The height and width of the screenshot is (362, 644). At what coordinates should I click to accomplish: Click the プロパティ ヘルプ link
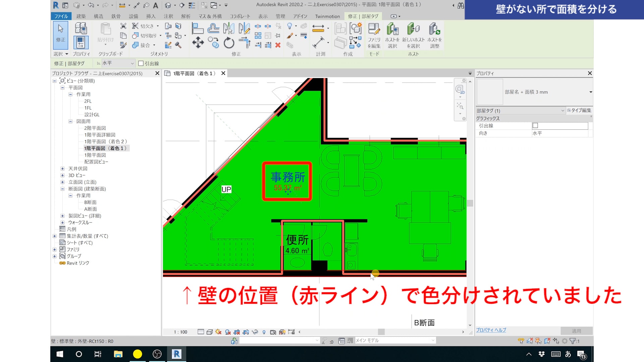(x=491, y=330)
